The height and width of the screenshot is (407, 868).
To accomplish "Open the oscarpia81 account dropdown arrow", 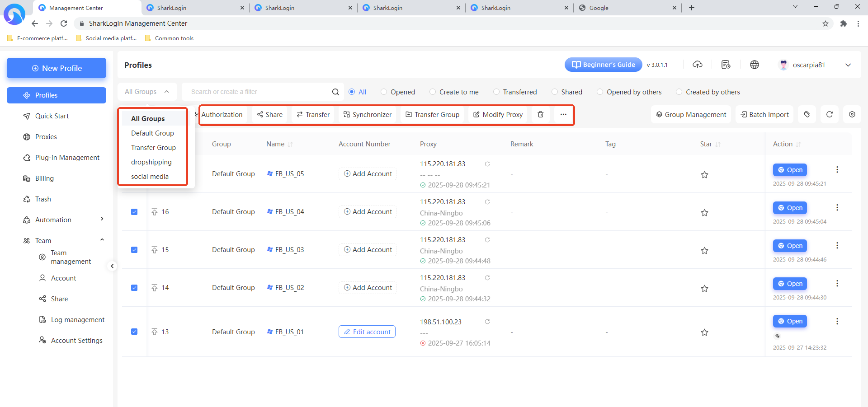I will pyautogui.click(x=848, y=65).
